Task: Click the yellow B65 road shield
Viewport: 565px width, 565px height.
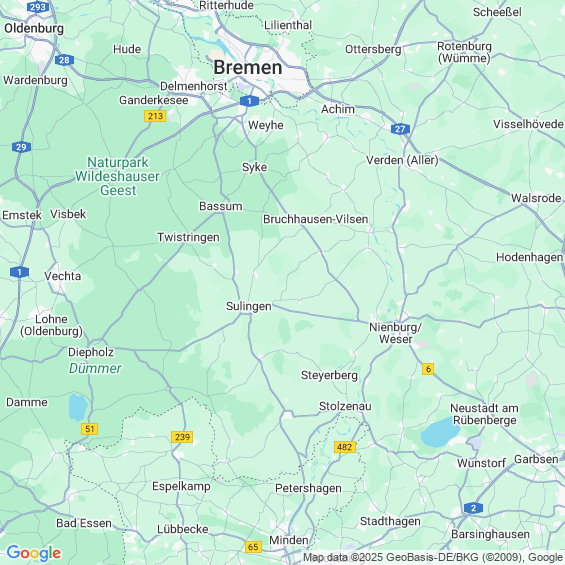Action: pyautogui.click(x=253, y=547)
